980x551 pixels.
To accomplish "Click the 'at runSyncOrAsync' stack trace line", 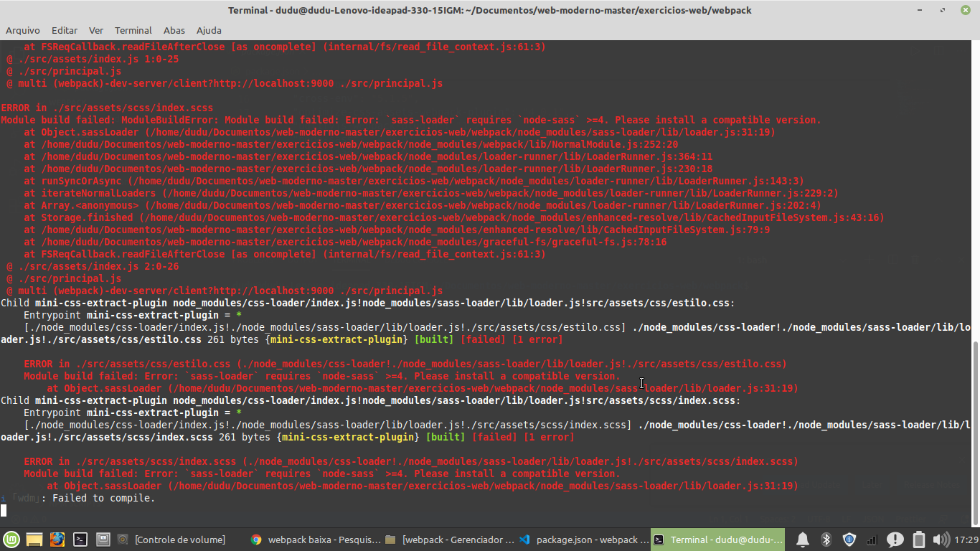I will (x=414, y=181).
